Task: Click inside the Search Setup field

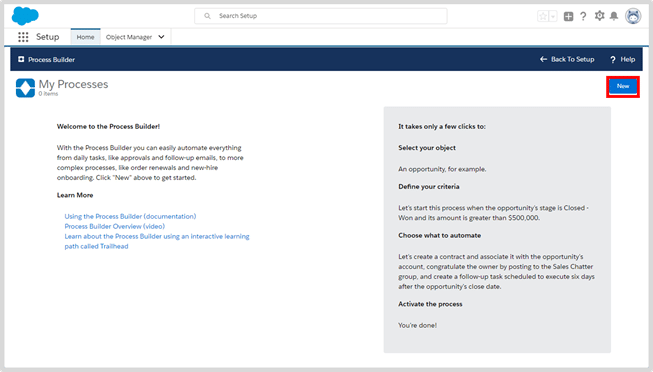Action: (321, 16)
